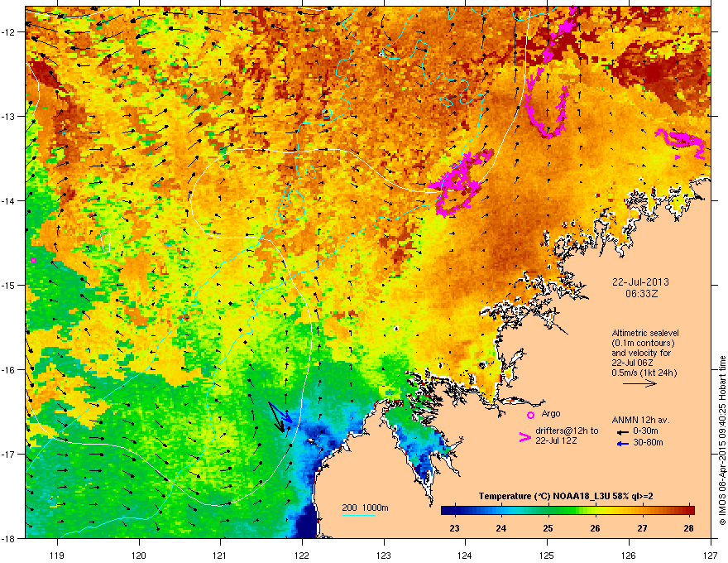Click the magenta Argo circle in legend
The image size is (728, 563).
point(530,415)
